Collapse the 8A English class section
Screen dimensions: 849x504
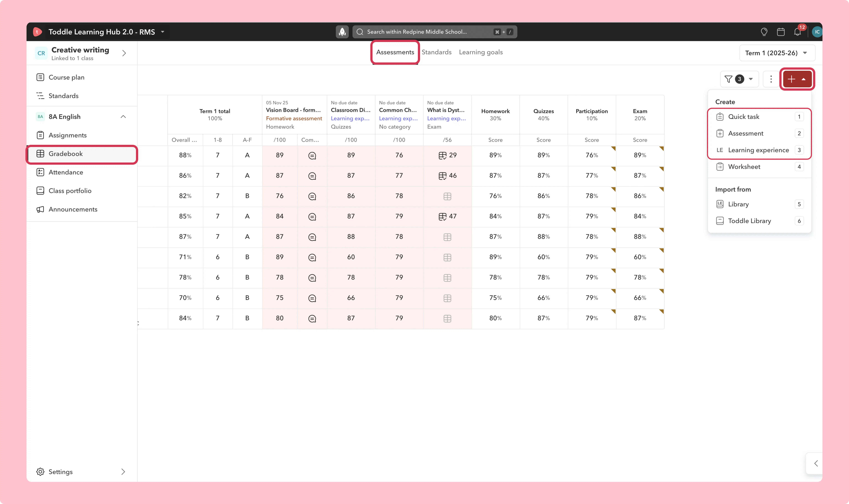pos(123,117)
